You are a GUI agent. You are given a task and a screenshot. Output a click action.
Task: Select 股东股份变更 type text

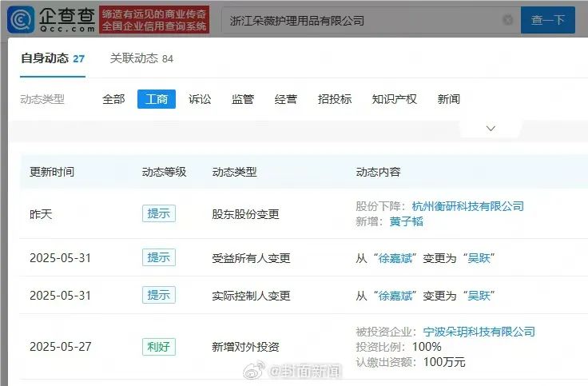(245, 214)
